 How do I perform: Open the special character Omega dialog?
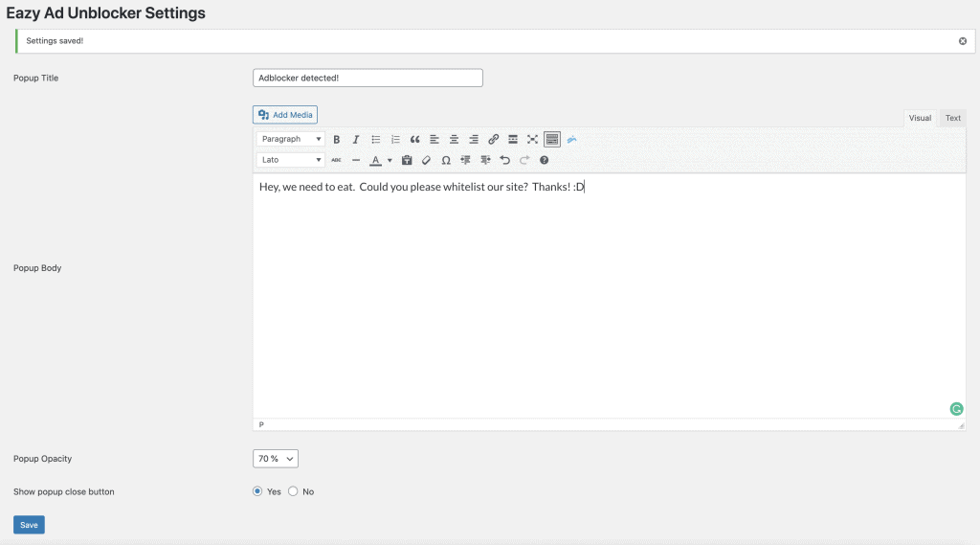click(x=446, y=160)
